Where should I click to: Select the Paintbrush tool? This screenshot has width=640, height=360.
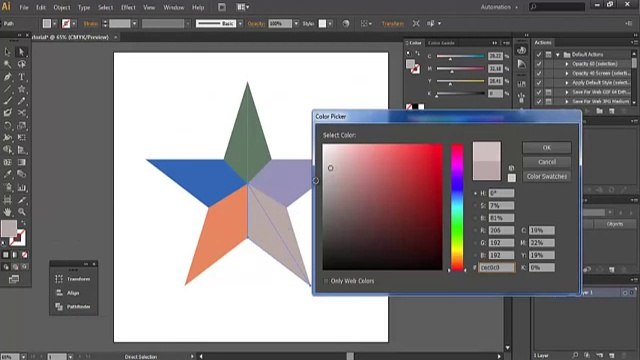point(7,101)
